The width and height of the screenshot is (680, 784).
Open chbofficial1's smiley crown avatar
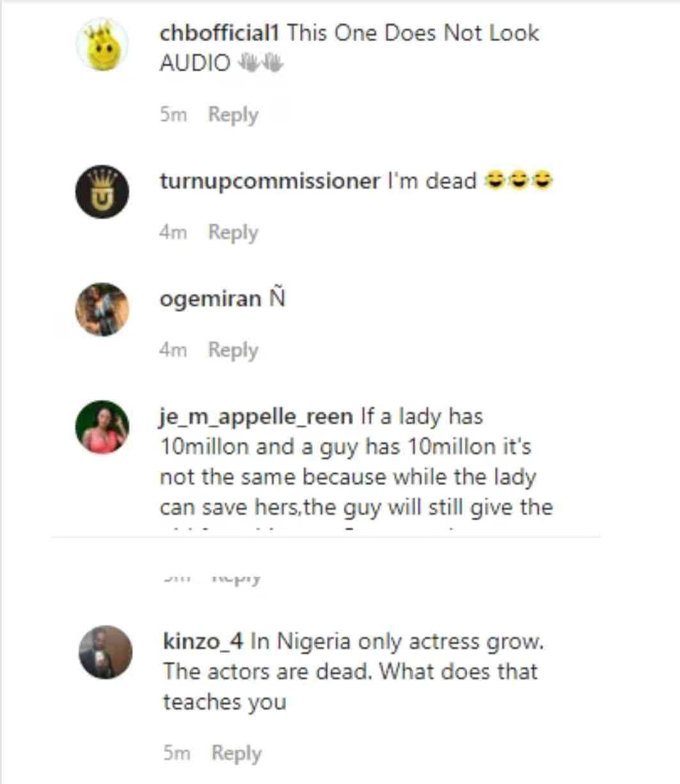point(102,45)
